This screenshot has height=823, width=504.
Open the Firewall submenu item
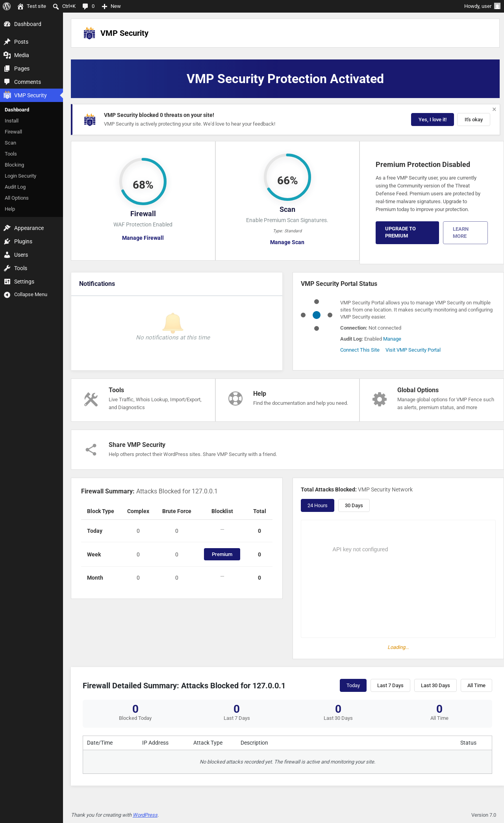click(13, 132)
